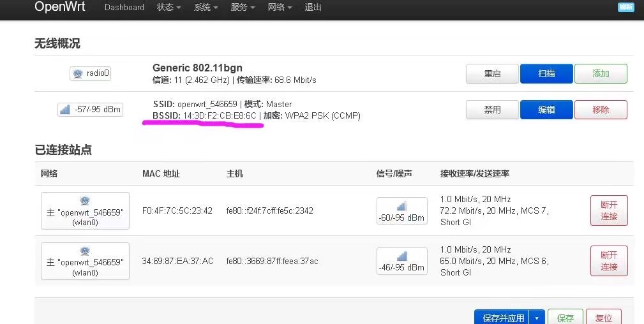644x324 pixels.
Task: Click the 复位 reset button
Action: pos(603,318)
